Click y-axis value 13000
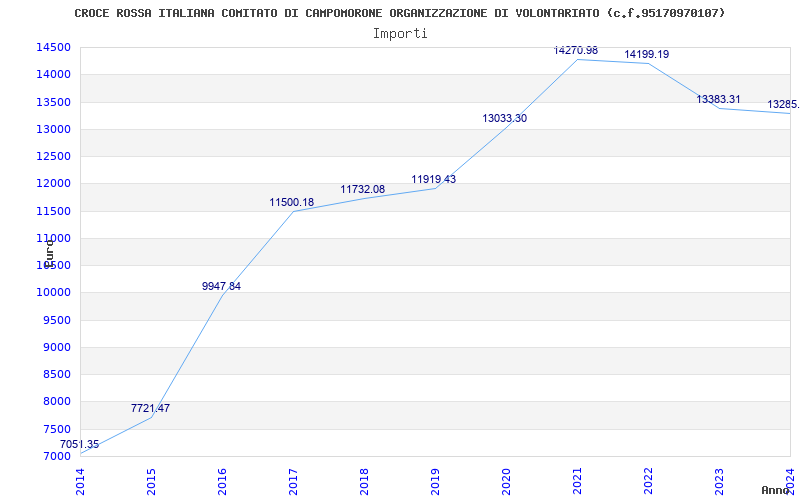This screenshot has width=800, height=500. click(53, 129)
